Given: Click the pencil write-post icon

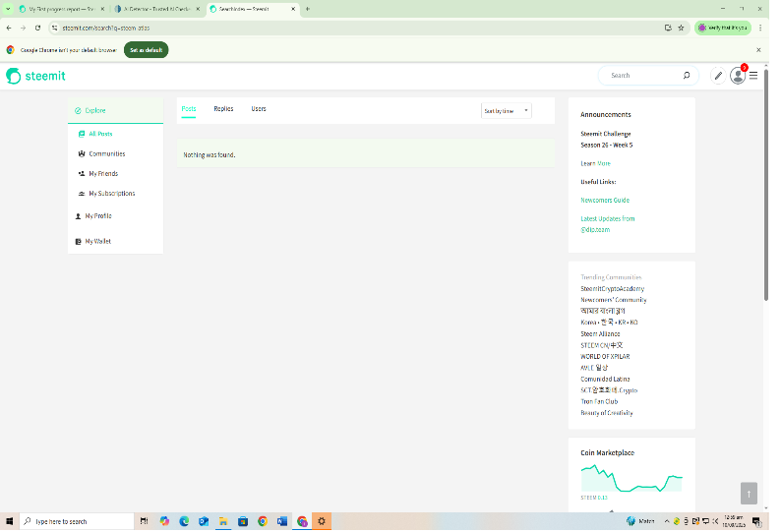Looking at the screenshot, I should [718, 76].
